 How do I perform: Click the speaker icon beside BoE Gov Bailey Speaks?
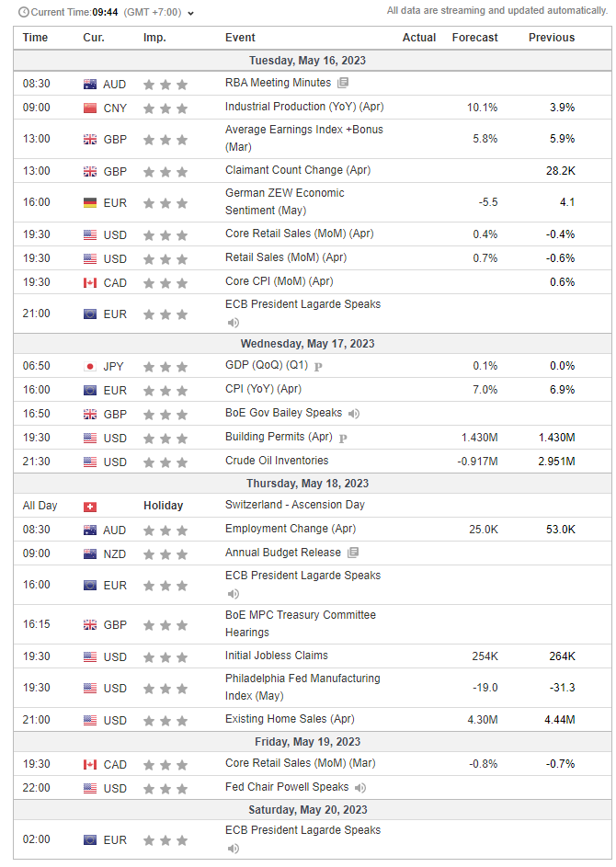pyautogui.click(x=354, y=414)
